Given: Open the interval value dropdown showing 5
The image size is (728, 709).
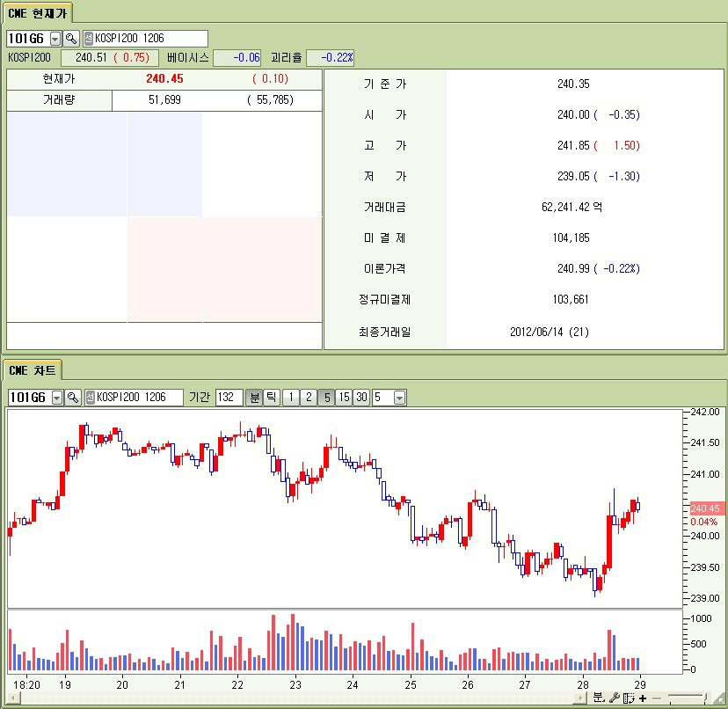Looking at the screenshot, I should pos(400,398).
